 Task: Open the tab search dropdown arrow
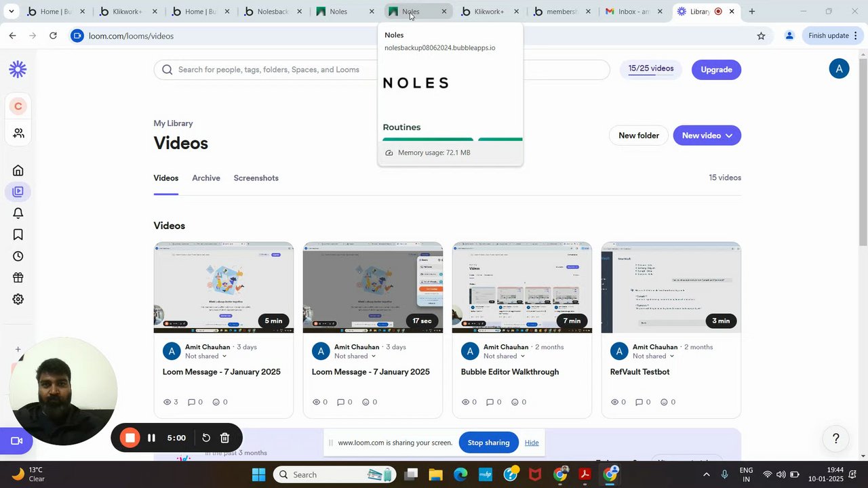point(11,12)
